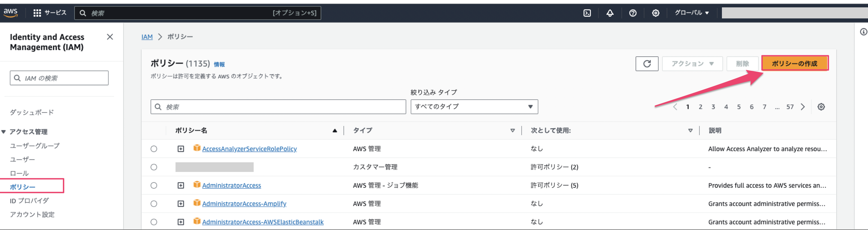Screen dimensions: 868x230
Task: Open the table preferences gear
Action: (x=821, y=107)
